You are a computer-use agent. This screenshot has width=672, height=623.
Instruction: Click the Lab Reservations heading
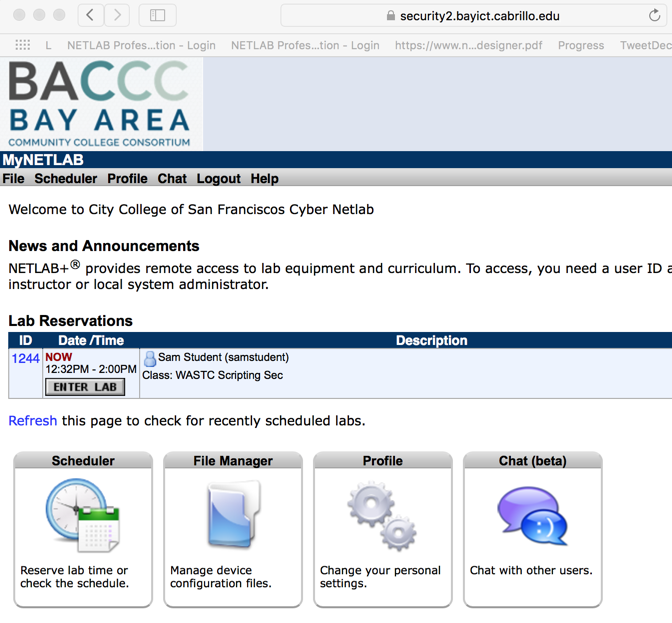click(70, 320)
